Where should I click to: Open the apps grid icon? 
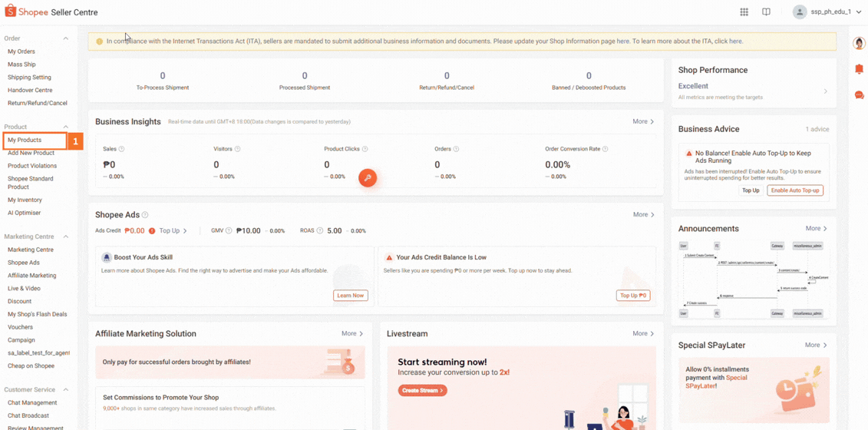point(744,12)
